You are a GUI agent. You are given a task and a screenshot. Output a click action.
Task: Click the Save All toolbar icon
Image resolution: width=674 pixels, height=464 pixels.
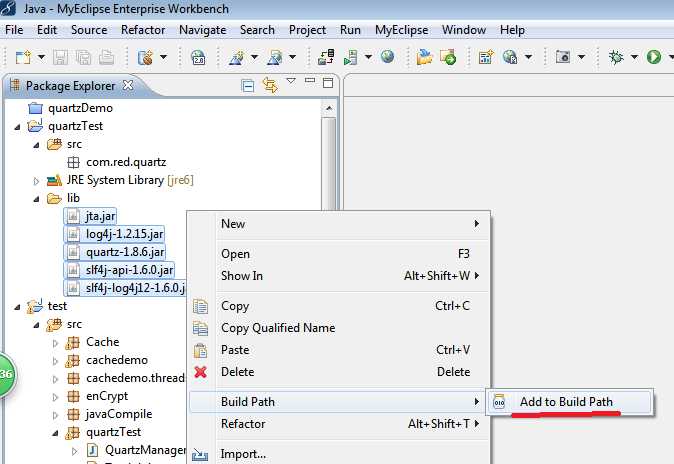[x=83, y=57]
